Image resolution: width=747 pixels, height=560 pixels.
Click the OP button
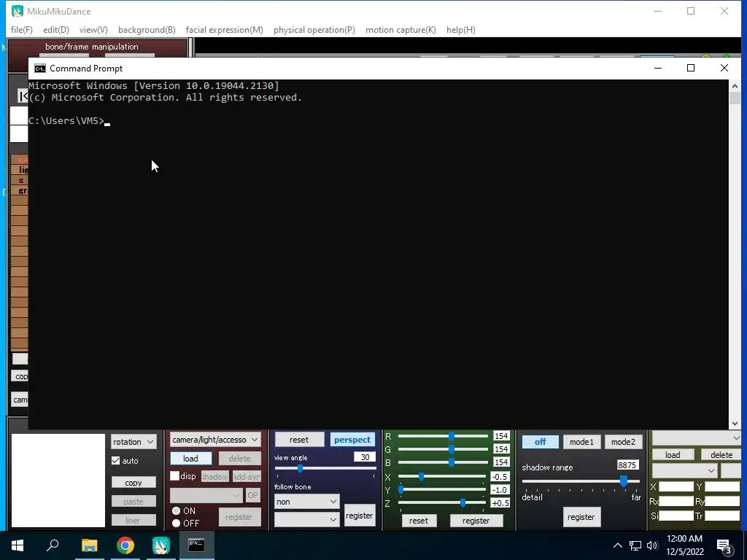(252, 495)
